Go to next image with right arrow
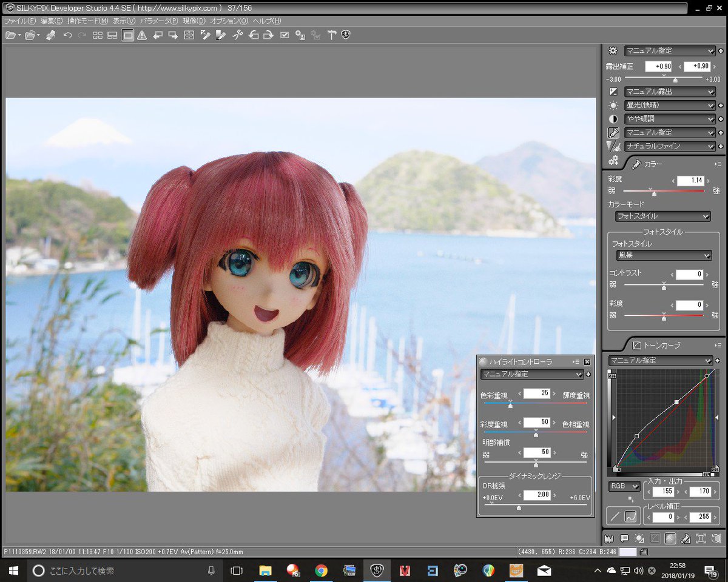The height and width of the screenshot is (582, 728). pos(173,36)
